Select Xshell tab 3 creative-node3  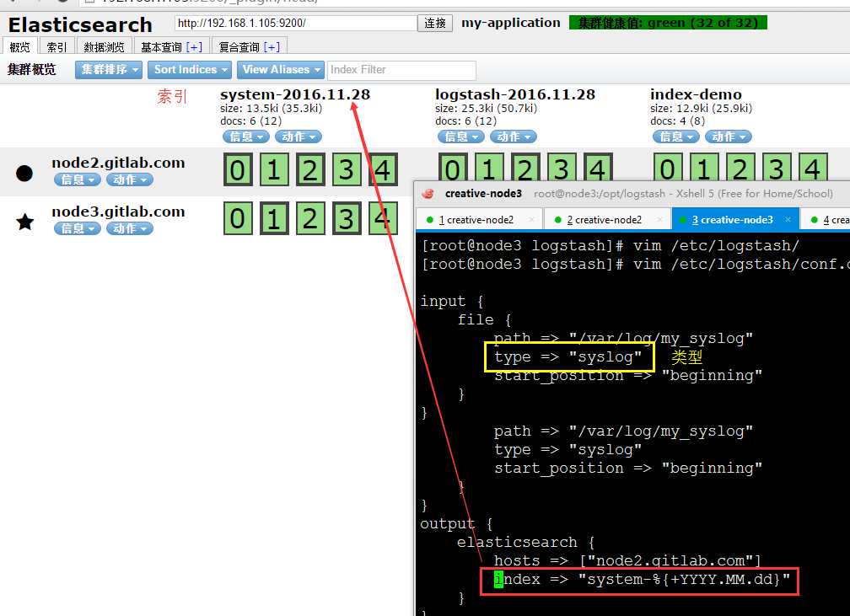coord(735,220)
